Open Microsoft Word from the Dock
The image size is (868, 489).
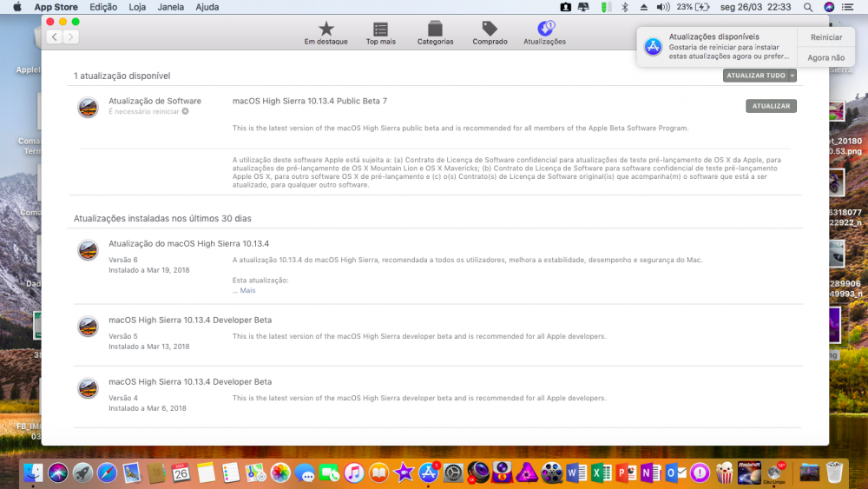pos(576,473)
